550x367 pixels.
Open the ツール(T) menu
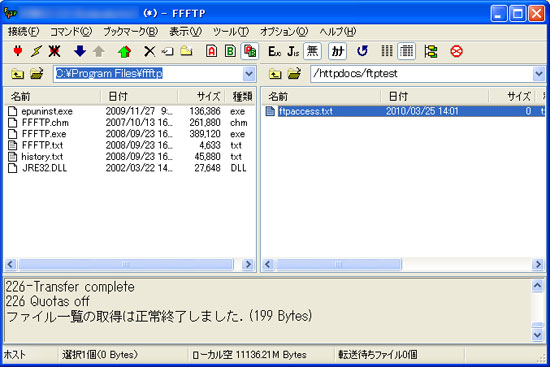[231, 32]
